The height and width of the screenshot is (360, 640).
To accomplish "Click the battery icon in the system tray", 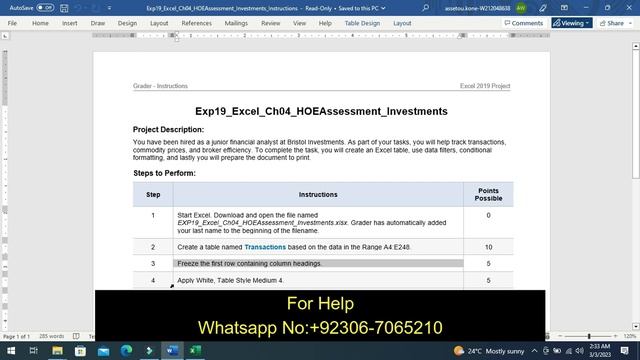I will tap(557, 351).
